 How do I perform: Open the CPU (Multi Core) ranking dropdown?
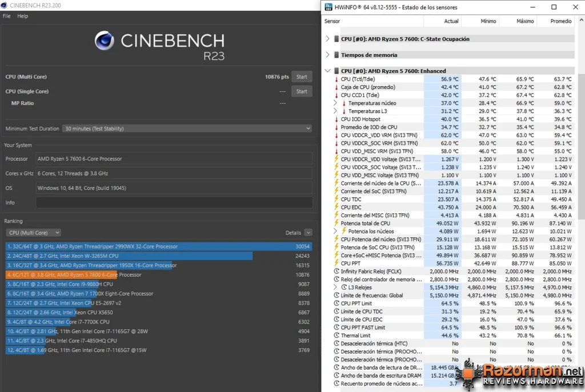click(33, 232)
